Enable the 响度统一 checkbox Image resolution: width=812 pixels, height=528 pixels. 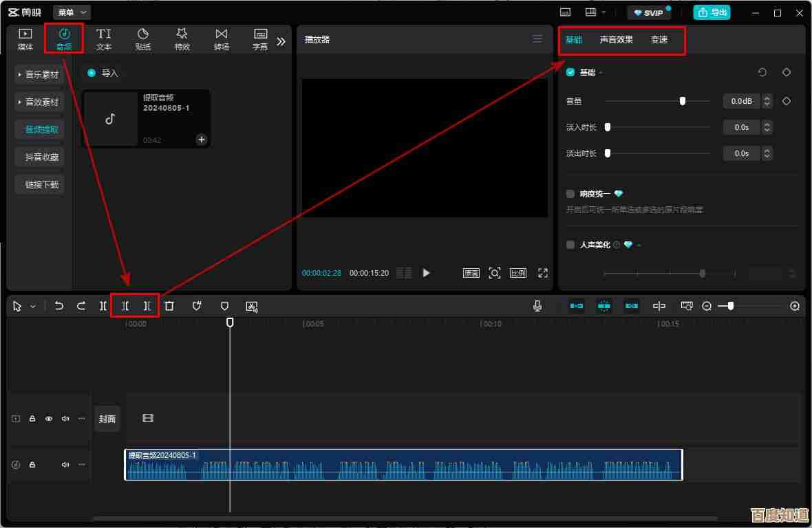tap(570, 194)
